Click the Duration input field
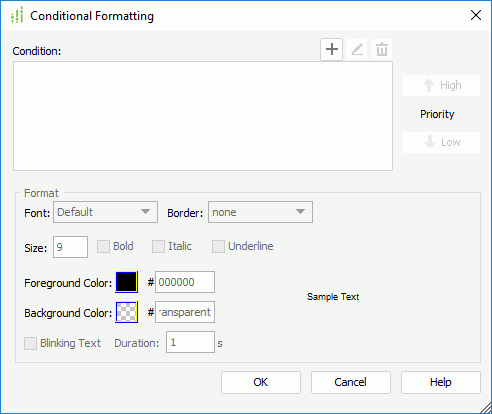 190,342
